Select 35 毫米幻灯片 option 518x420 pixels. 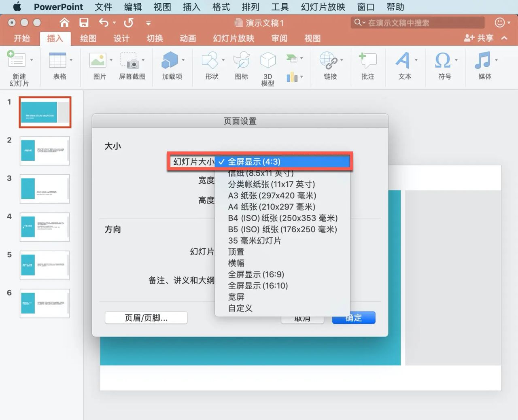[x=282, y=241]
